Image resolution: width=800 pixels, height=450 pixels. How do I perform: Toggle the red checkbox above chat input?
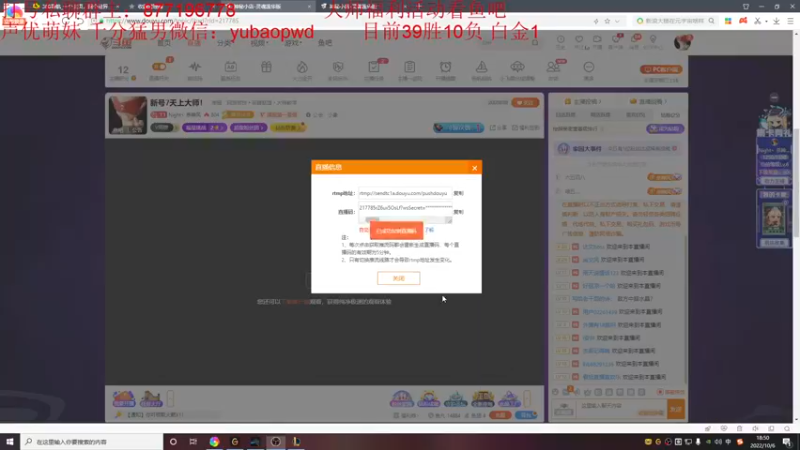660,392
